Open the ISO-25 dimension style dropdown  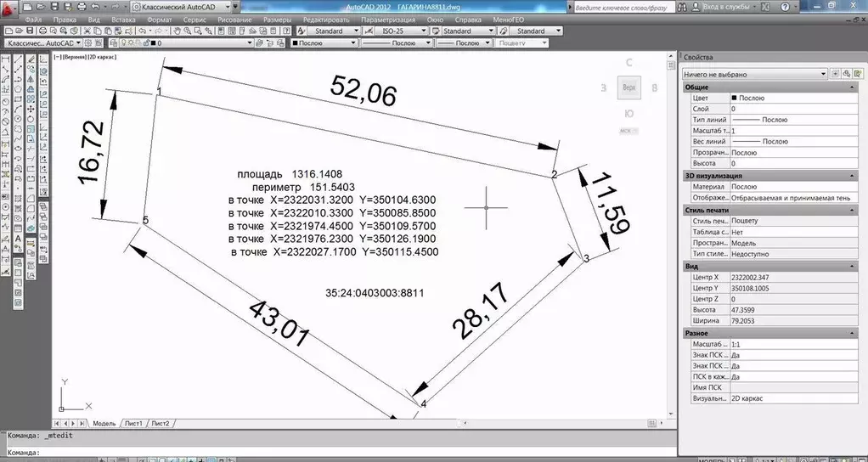point(403,31)
